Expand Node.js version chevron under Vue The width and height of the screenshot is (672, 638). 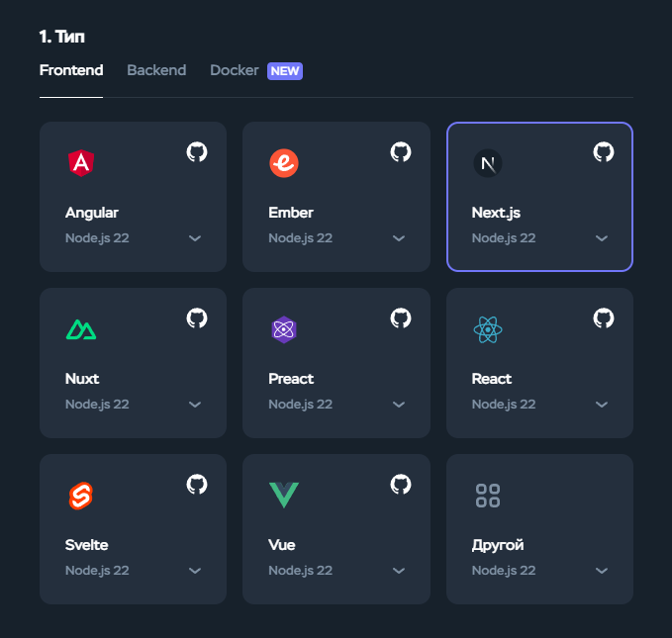tap(399, 571)
